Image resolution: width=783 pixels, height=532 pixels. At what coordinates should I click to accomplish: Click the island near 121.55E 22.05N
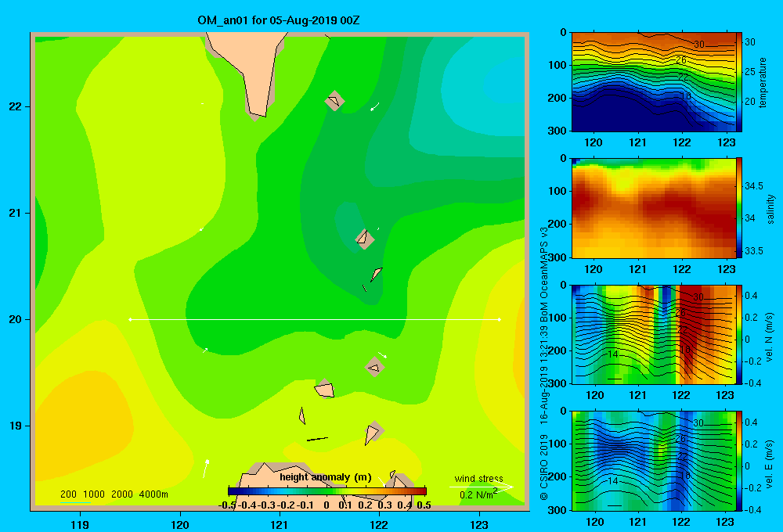click(x=334, y=100)
